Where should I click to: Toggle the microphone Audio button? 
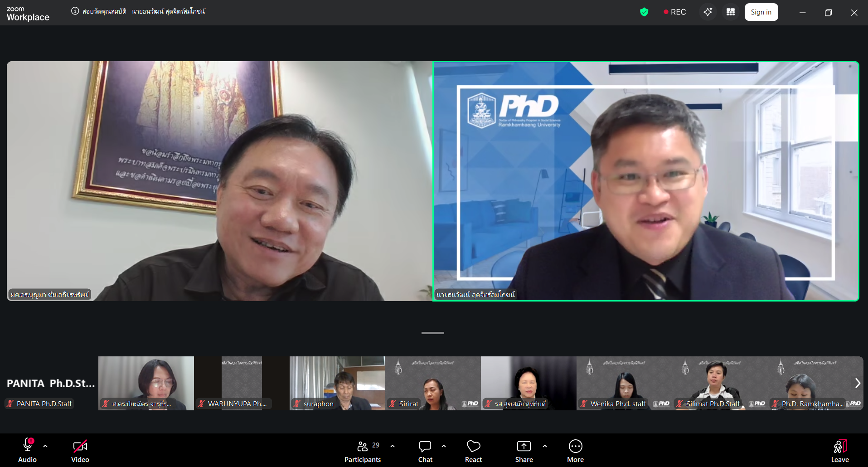27,447
